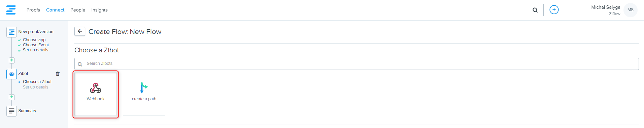Click the Ziflow logo icon

pos(11,10)
